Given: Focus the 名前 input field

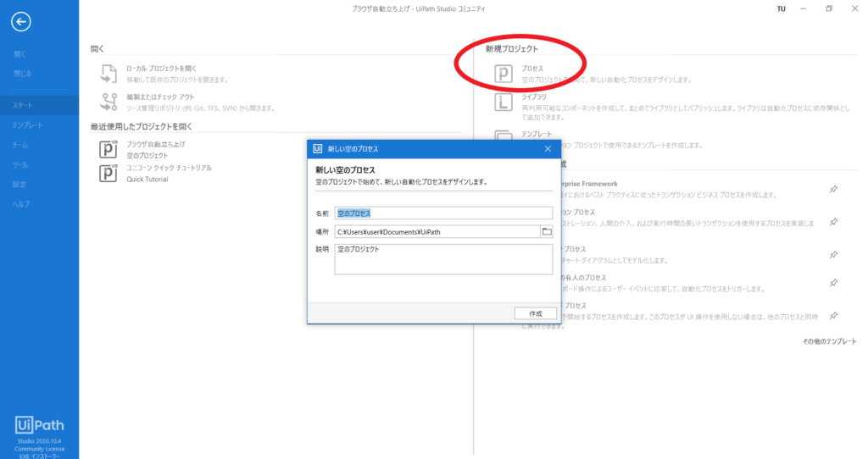Looking at the screenshot, I should [x=443, y=213].
